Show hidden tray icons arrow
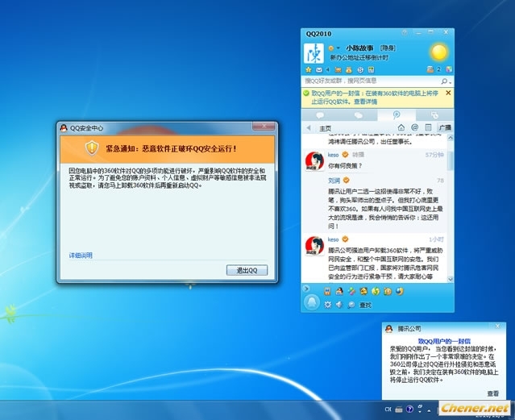Viewport: 515px width, 420px height. 429,410
